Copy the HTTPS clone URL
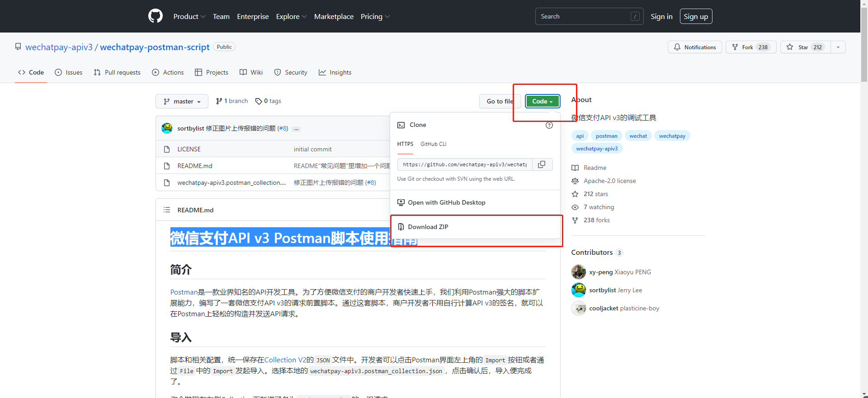868x398 pixels. (542, 164)
